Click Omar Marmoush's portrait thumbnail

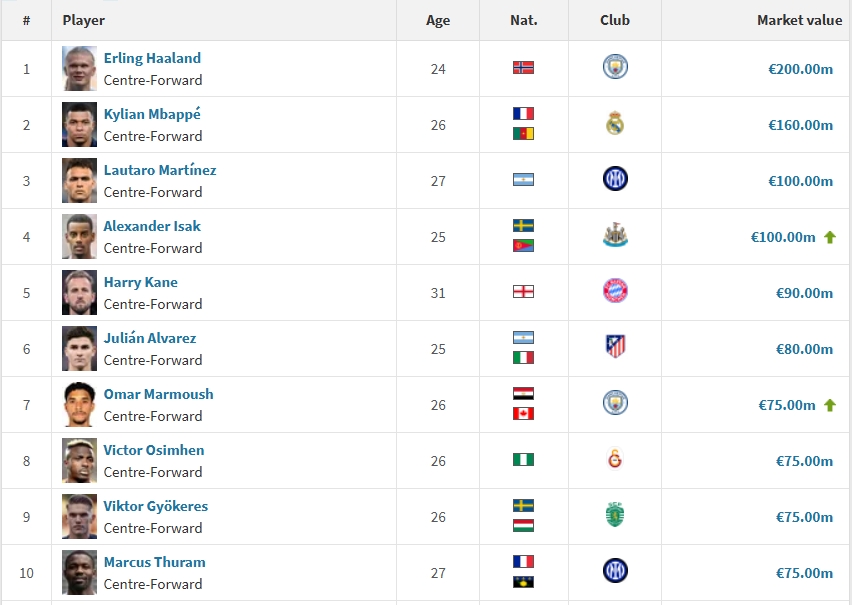[x=79, y=404]
